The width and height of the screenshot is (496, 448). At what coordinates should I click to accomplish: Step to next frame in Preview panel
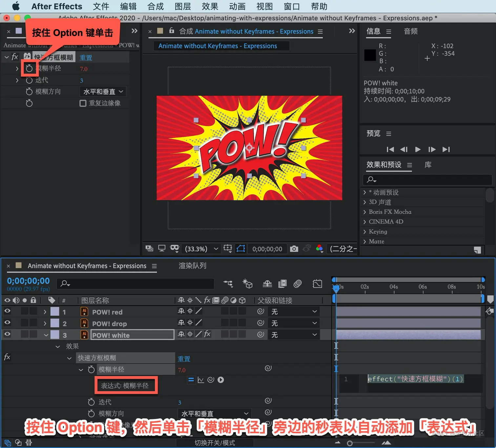pos(432,150)
